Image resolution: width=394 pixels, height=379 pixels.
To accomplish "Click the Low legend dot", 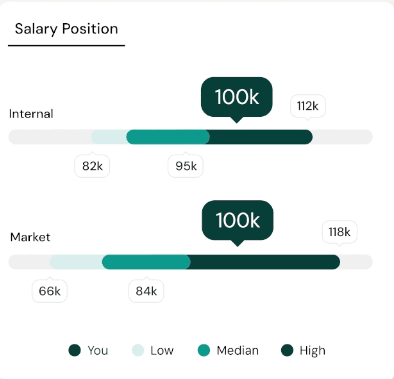I will (x=138, y=350).
